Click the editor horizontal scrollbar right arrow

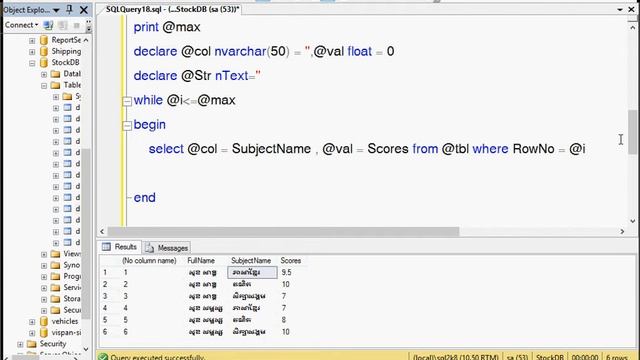point(622,231)
